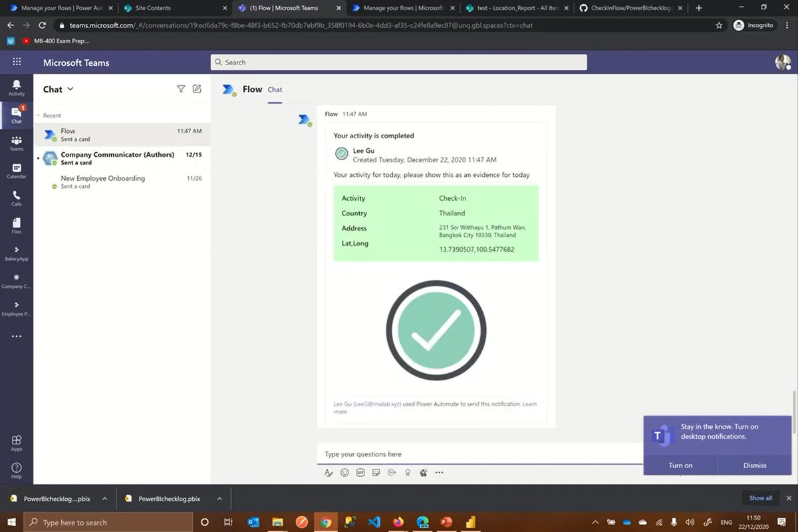Click Show all downloads
The image size is (798, 532).
(x=761, y=498)
